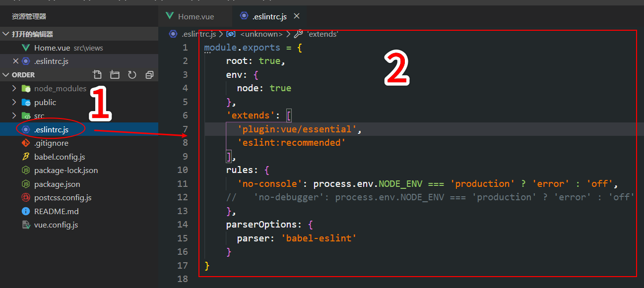This screenshot has height=288, width=644.
Task: Collapse the open editors section
Action: [6, 34]
